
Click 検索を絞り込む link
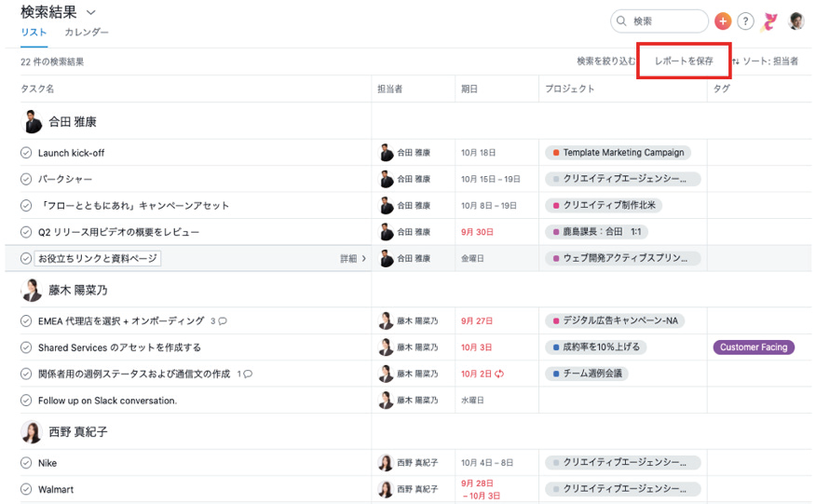606,61
